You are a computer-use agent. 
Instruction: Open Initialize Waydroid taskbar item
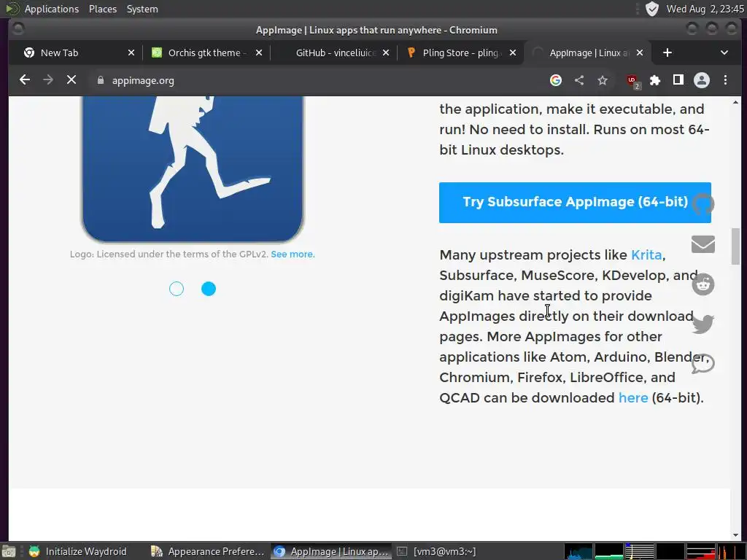pyautogui.click(x=79, y=551)
